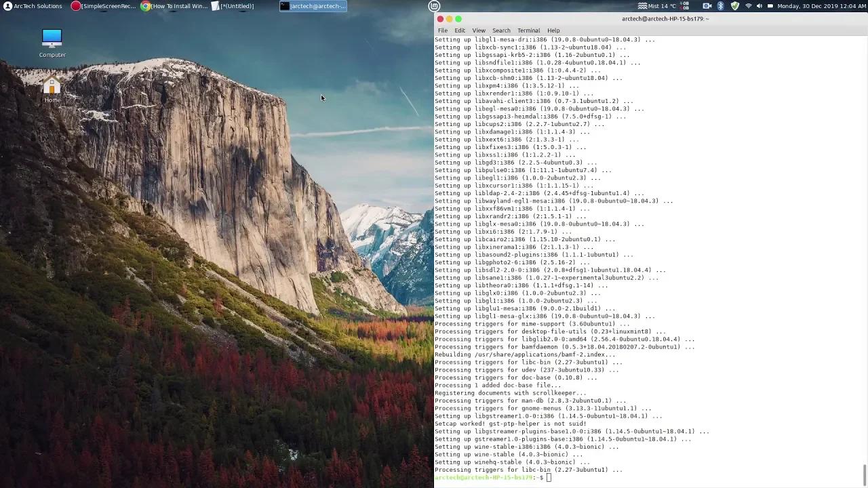Click the terminal command prompt line

(610, 478)
